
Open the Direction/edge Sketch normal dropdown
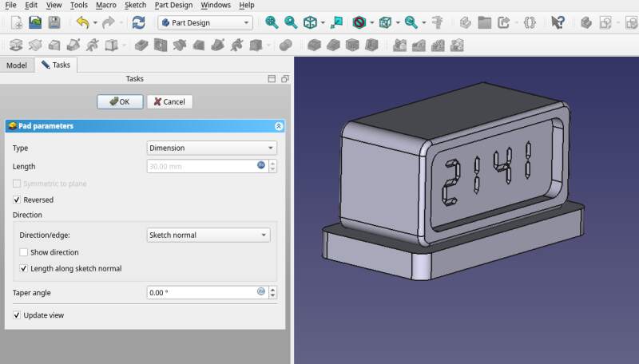point(208,235)
